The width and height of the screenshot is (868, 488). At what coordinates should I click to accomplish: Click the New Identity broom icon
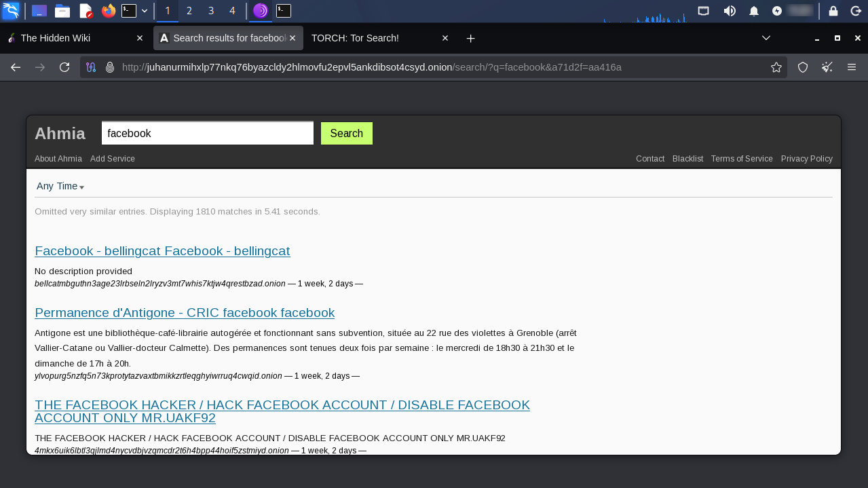(827, 67)
